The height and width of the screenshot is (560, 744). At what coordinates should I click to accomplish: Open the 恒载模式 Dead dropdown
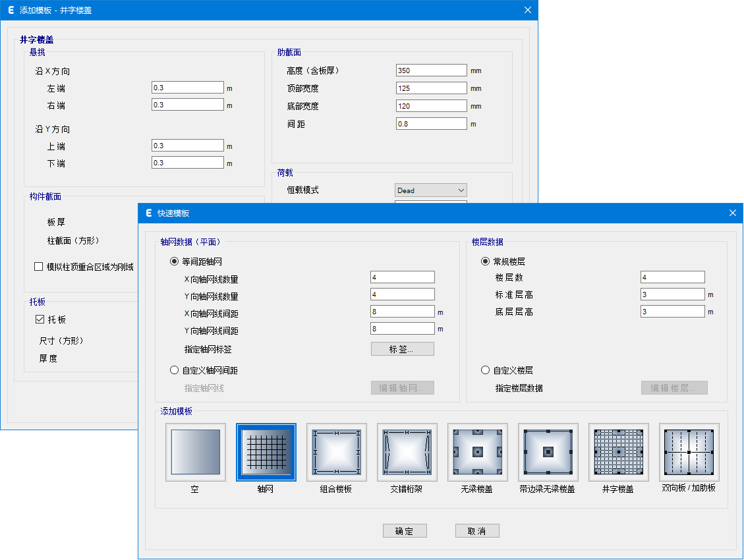pos(430,190)
